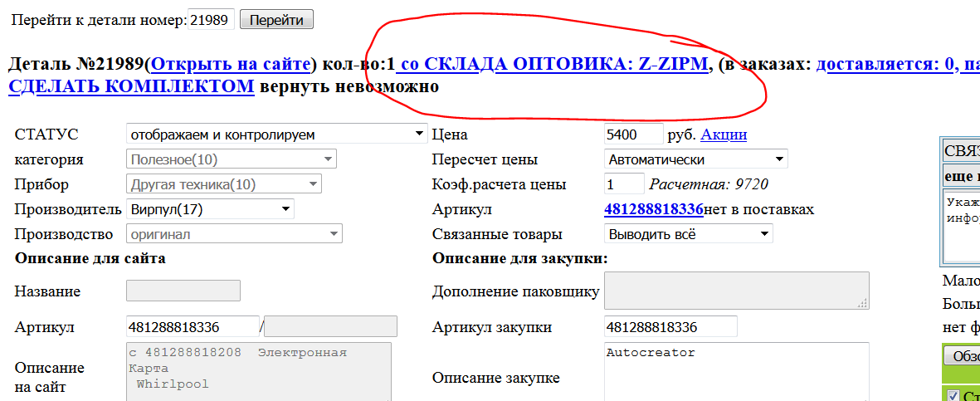Click the Расчетная: 9720 text
This screenshot has height=401, width=980.
point(709,184)
